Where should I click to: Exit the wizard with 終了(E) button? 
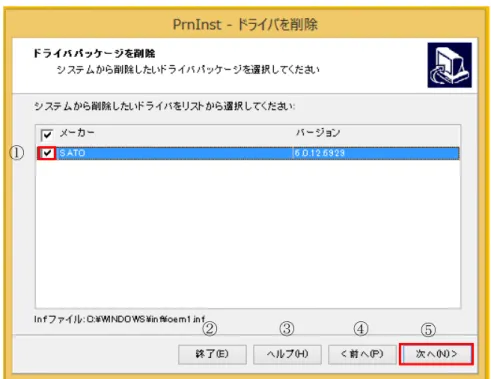(x=212, y=354)
